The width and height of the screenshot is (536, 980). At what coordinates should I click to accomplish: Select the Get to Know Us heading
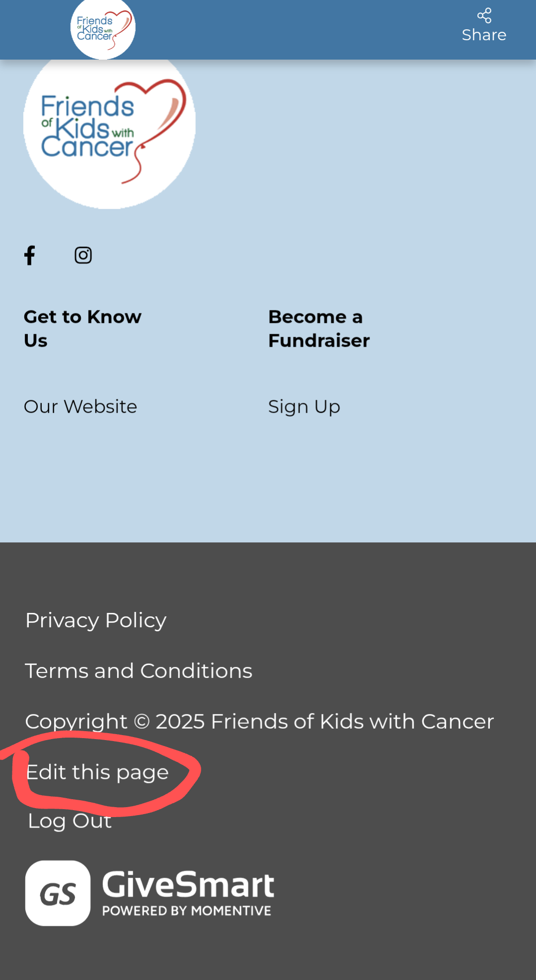[82, 328]
